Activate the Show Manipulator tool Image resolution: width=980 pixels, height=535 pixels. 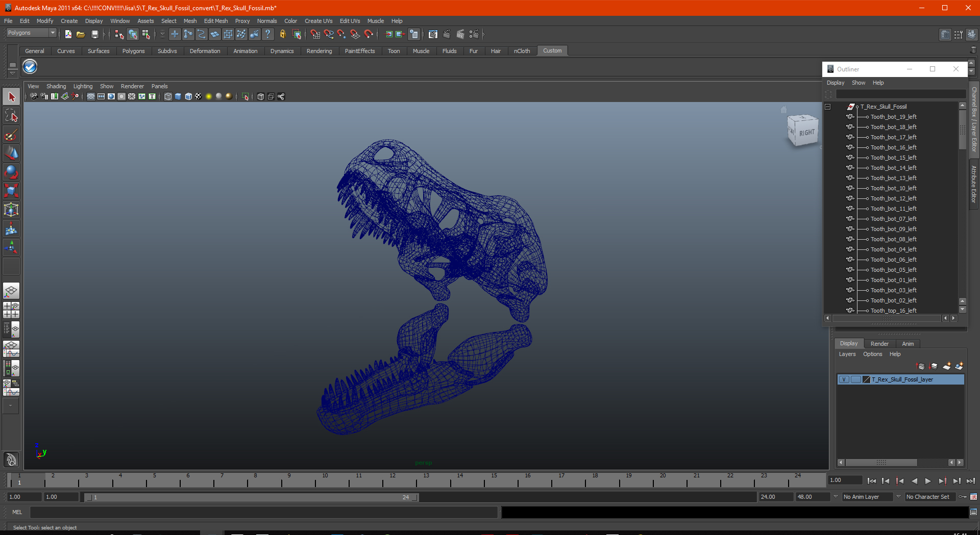tap(11, 248)
